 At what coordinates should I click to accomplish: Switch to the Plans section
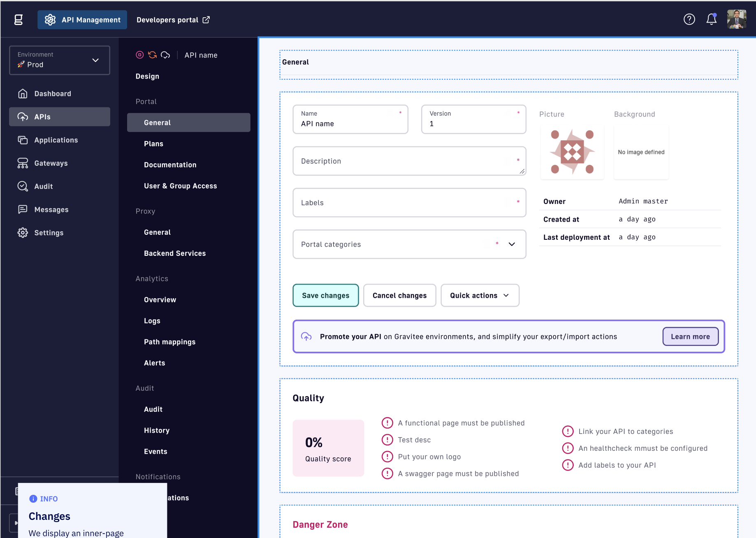pyautogui.click(x=153, y=144)
